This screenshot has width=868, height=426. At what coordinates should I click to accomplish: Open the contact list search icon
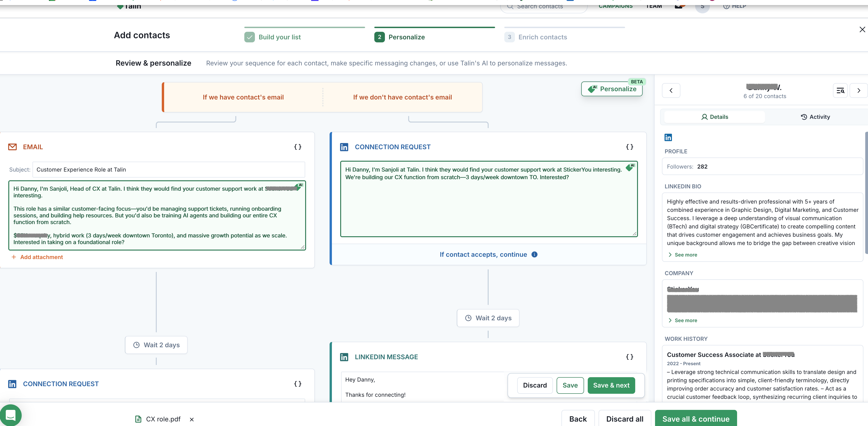(840, 90)
